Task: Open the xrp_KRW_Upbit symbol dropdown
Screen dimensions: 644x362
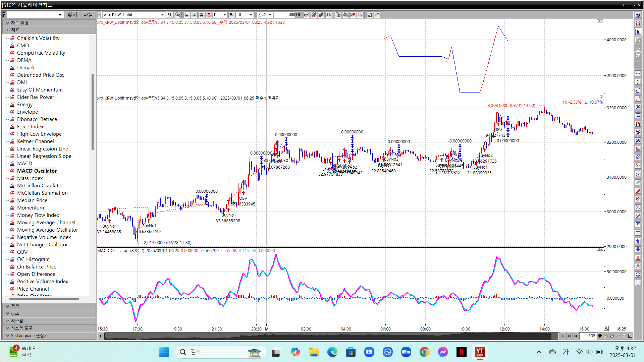Action: 162,15
